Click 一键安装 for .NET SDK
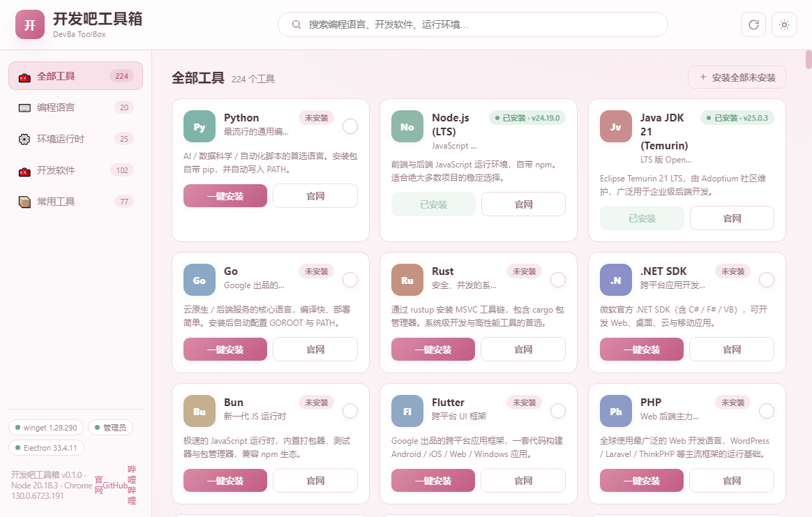This screenshot has width=812, height=517. [x=642, y=349]
